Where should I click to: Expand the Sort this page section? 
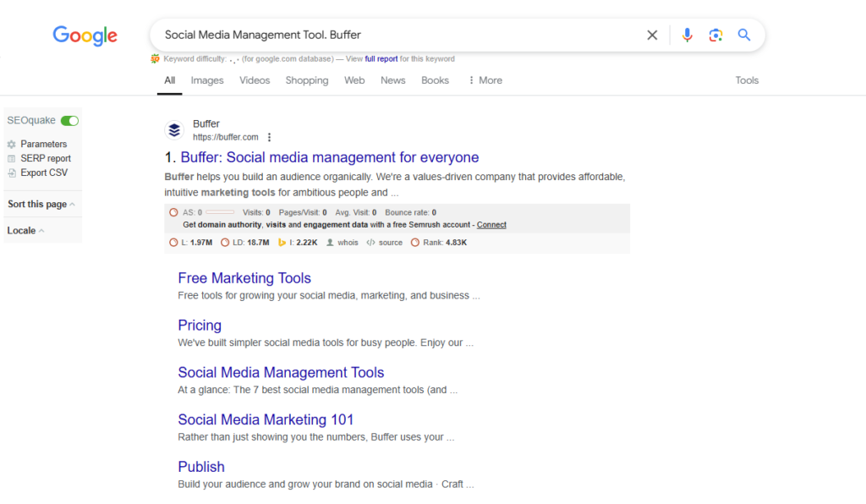[x=41, y=205]
